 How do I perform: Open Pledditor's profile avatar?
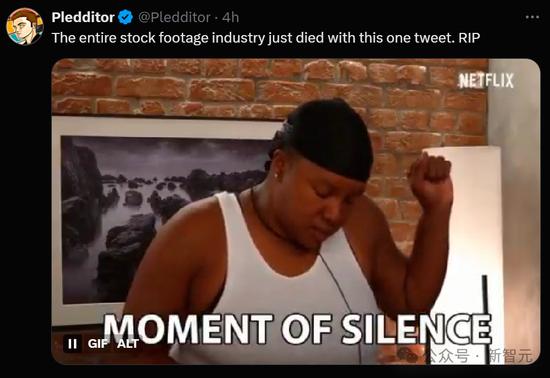(25, 27)
